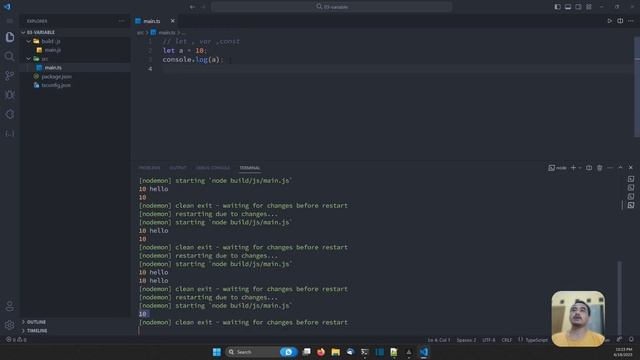The height and width of the screenshot is (360, 640).
Task: Add a new terminal with plus icon
Action: (573, 168)
